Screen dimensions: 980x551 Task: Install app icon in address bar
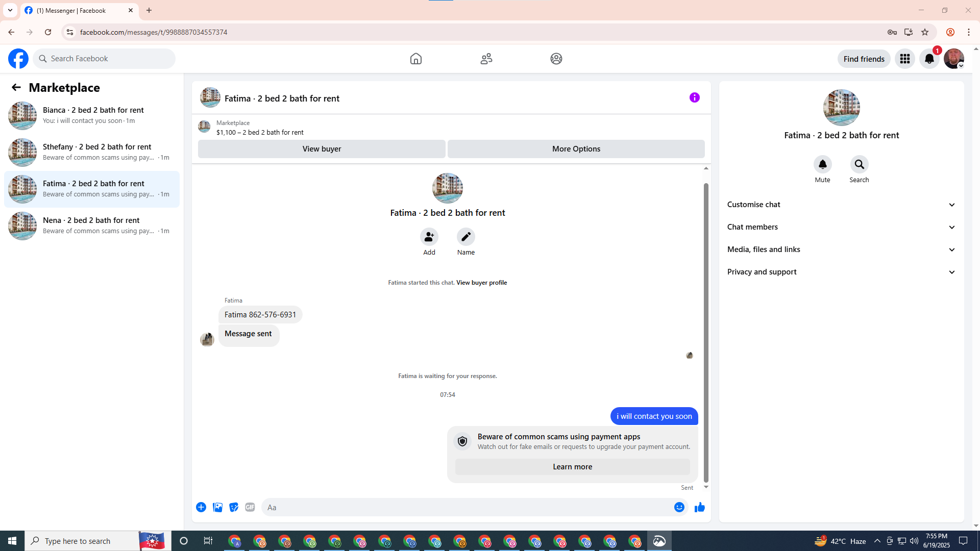click(909, 32)
